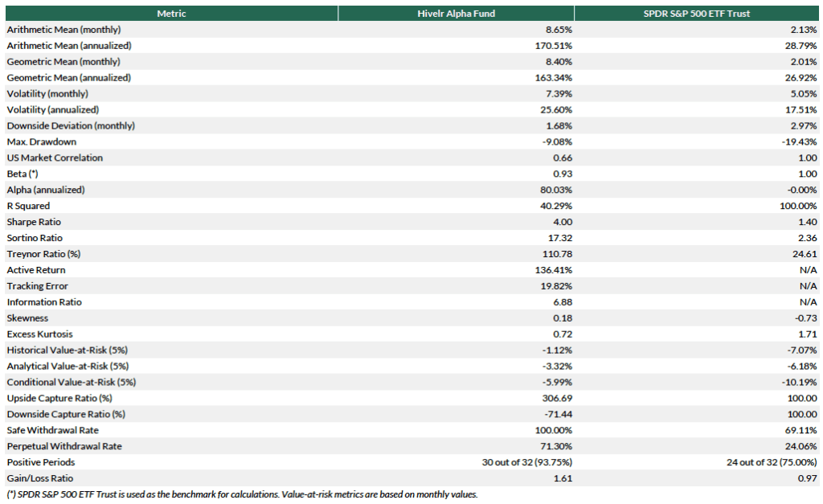Click the 30 out of 32 (93.75%) value
823x504 pixels.
coord(527,462)
